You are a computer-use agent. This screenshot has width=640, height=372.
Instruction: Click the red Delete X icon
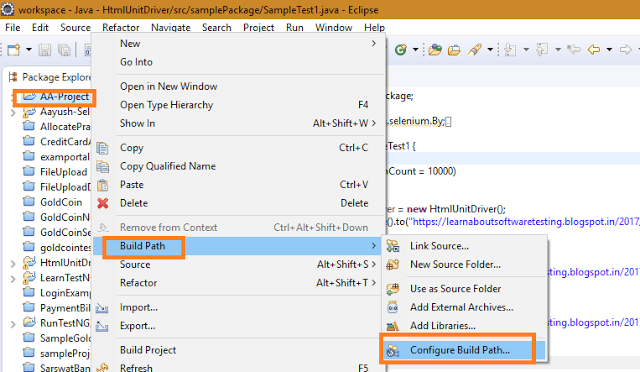tap(103, 203)
